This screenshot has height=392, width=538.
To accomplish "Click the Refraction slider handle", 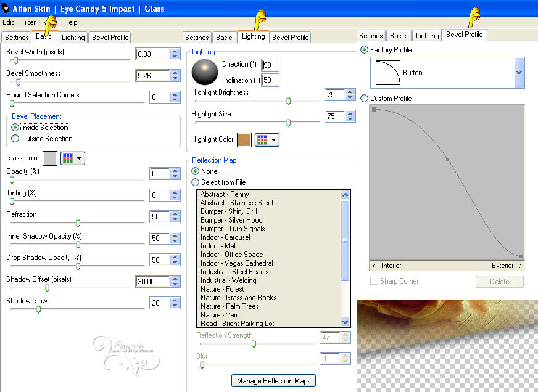I will click(78, 223).
